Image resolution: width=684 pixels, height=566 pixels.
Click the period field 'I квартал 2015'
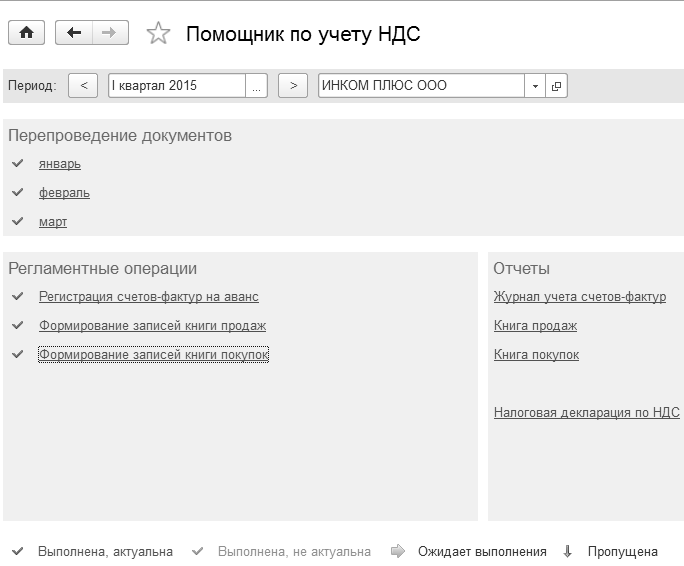[x=177, y=86]
